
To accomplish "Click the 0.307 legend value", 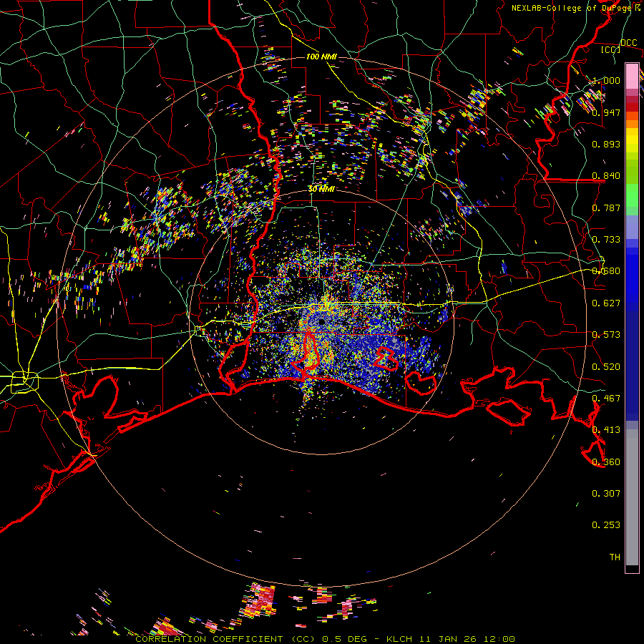I will 606,494.
